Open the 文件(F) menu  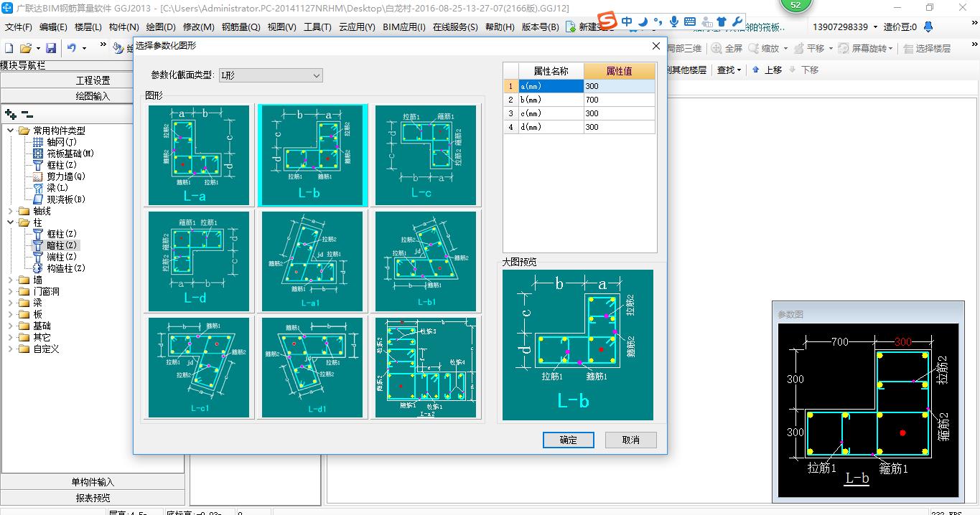19,27
